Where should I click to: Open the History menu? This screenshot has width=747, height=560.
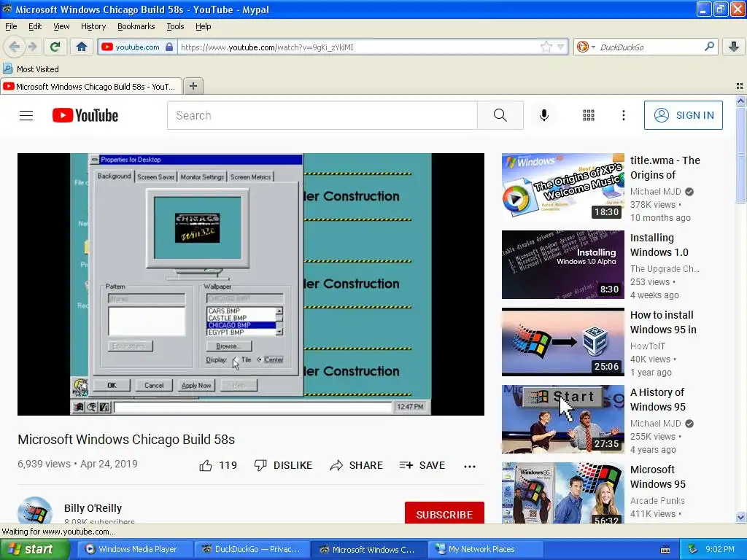[x=93, y=26]
